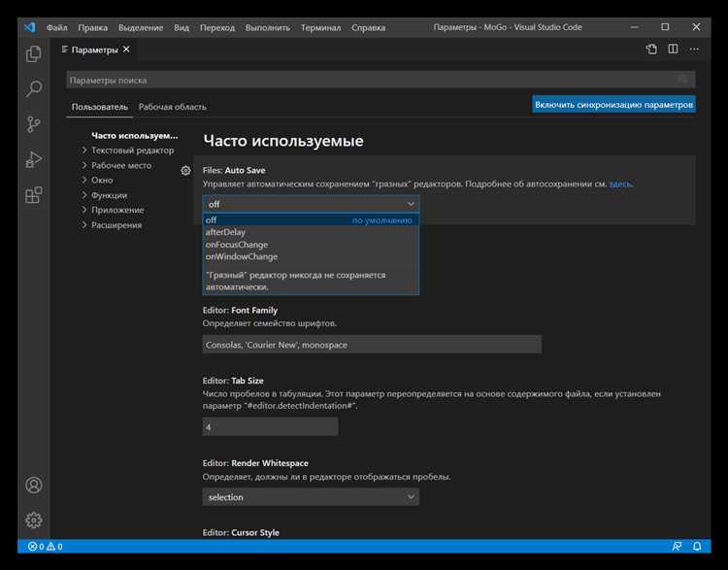Click the Open Settings (JSON) icon
The height and width of the screenshot is (570, 728).
point(652,49)
